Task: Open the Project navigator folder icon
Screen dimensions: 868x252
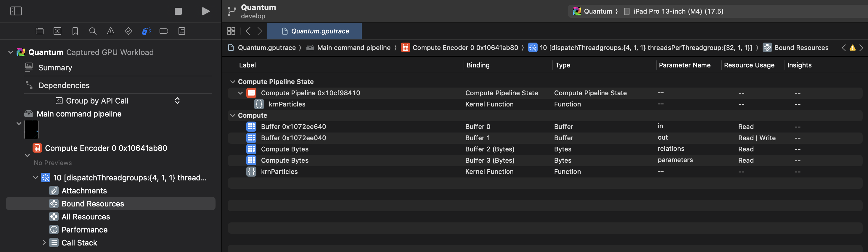Action: pos(39,31)
